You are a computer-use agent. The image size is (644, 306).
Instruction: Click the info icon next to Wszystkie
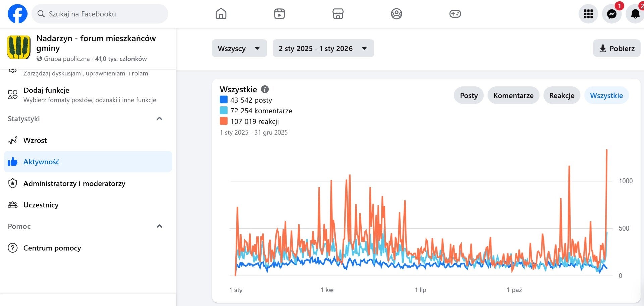(x=265, y=89)
